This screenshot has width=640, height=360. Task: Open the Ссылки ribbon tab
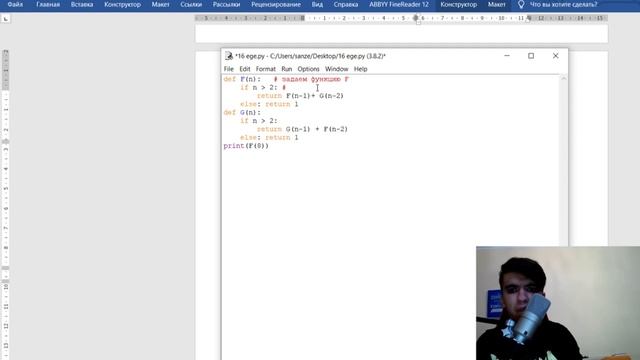pyautogui.click(x=191, y=4)
